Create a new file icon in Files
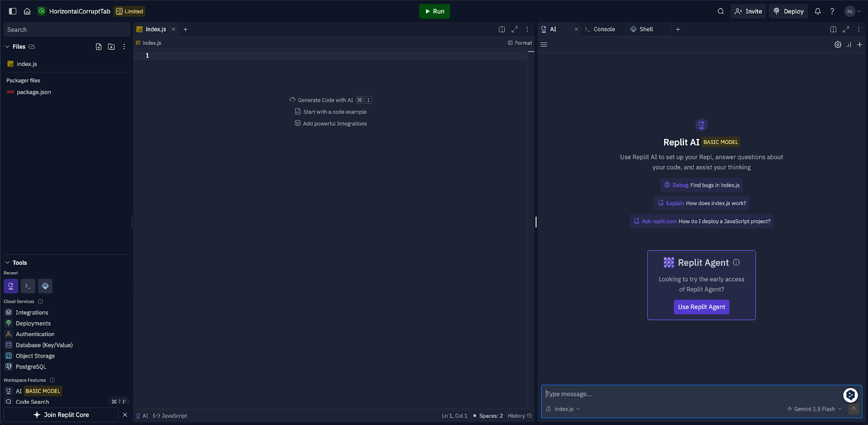Screen dimensions: 868x425 click(x=98, y=47)
